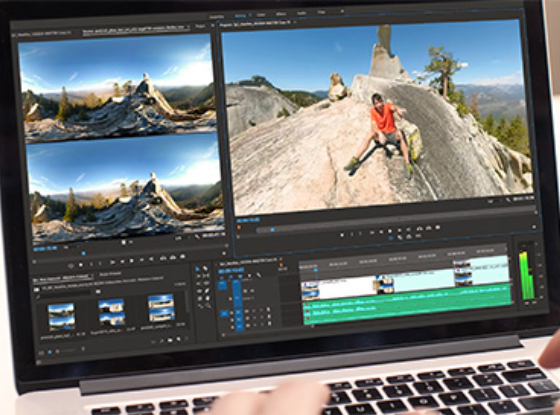The image size is (560, 415).
Task: Play the Program monitor sequence
Action: tap(390, 231)
